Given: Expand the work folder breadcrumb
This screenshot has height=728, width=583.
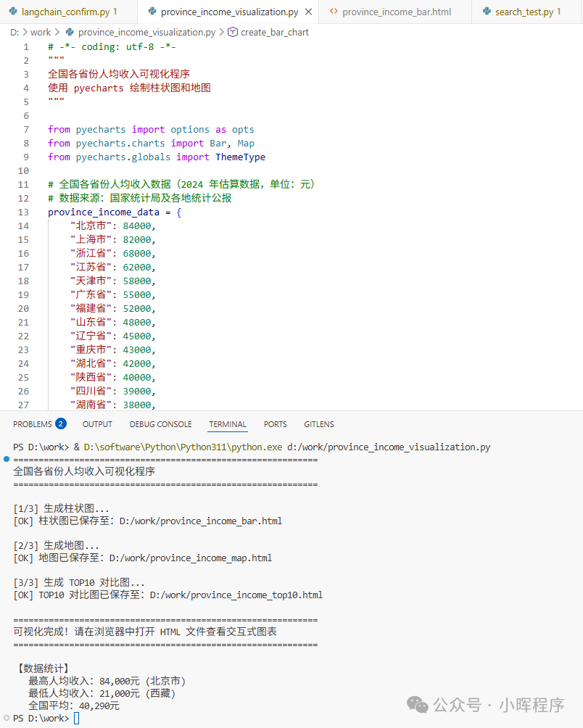Looking at the screenshot, I should (x=41, y=33).
